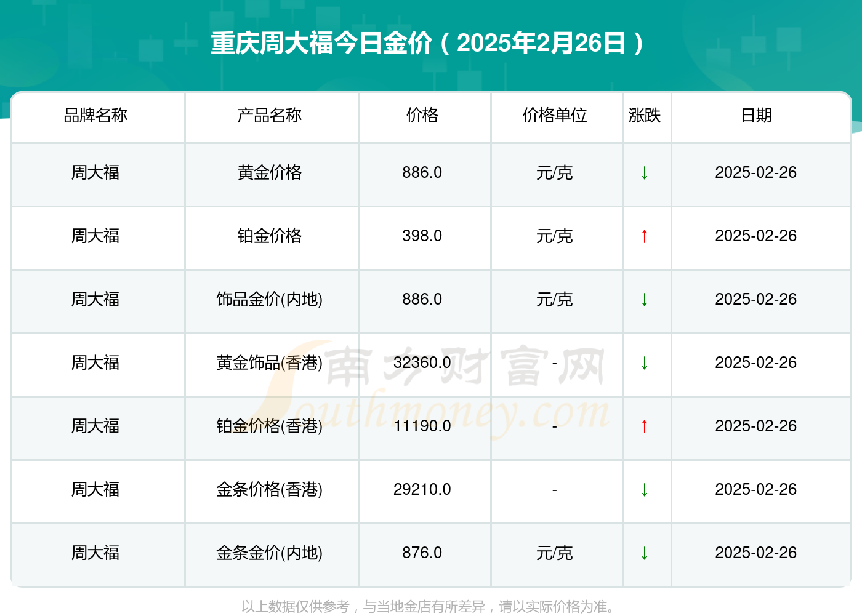Image resolution: width=862 pixels, height=616 pixels.
Task: Click 元/克 unit in 饰品金价(内地) row
Action: coord(555,300)
